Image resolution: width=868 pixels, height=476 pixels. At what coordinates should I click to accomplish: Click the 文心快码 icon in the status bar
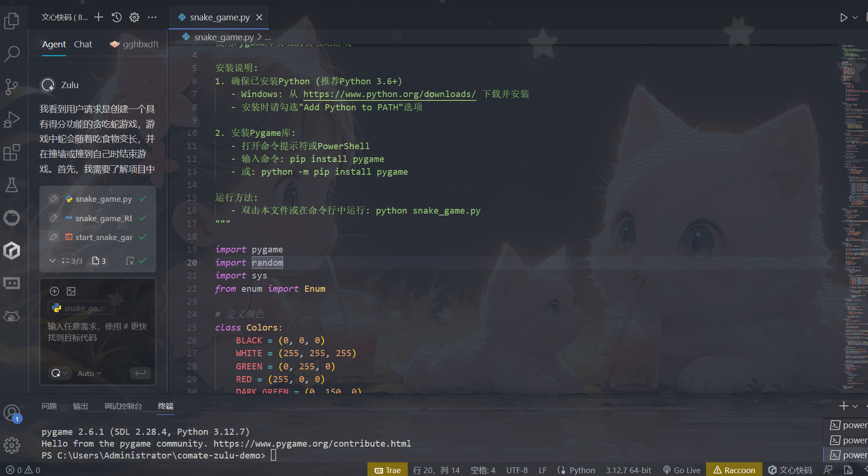pyautogui.click(x=791, y=470)
